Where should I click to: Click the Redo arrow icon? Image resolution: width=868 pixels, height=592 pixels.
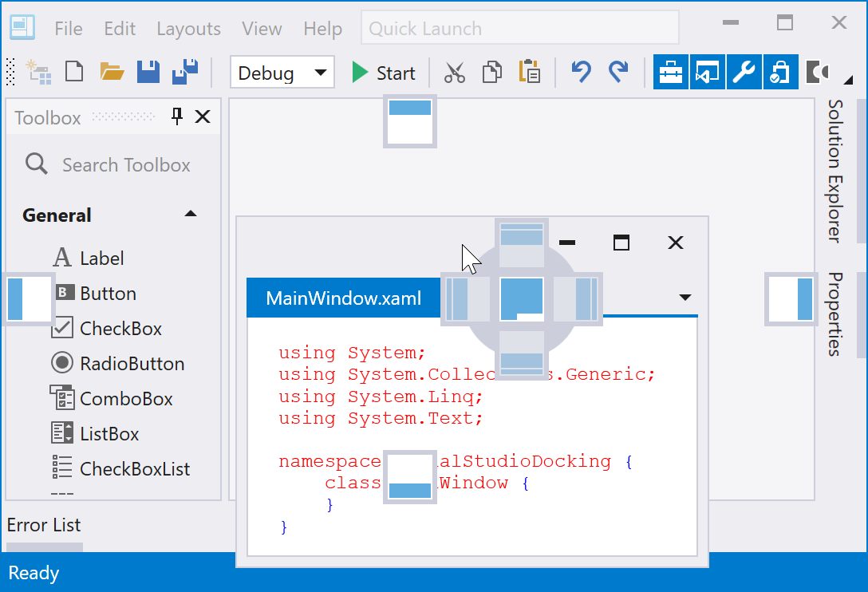(618, 73)
